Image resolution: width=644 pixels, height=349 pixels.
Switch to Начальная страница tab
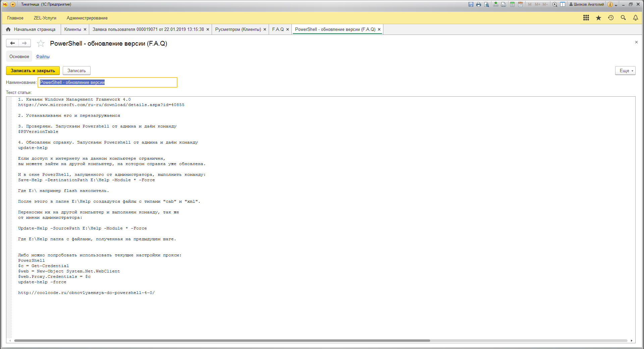click(x=31, y=30)
